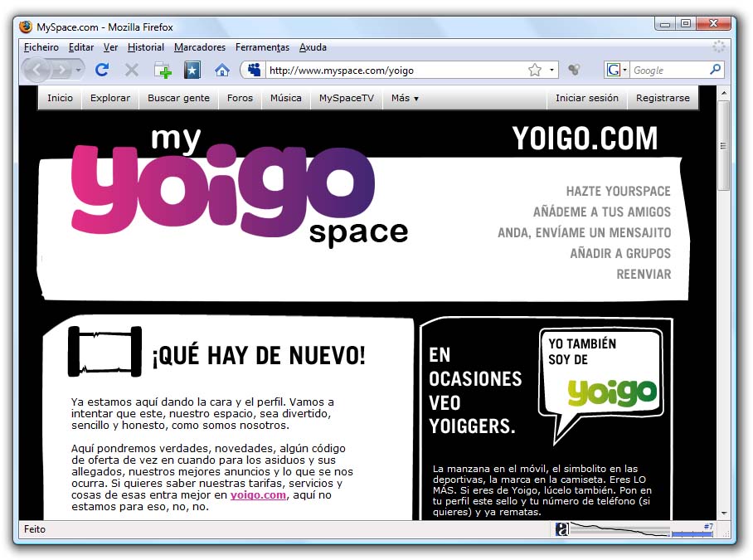
Task: Close the Firefox window
Action: point(714,23)
